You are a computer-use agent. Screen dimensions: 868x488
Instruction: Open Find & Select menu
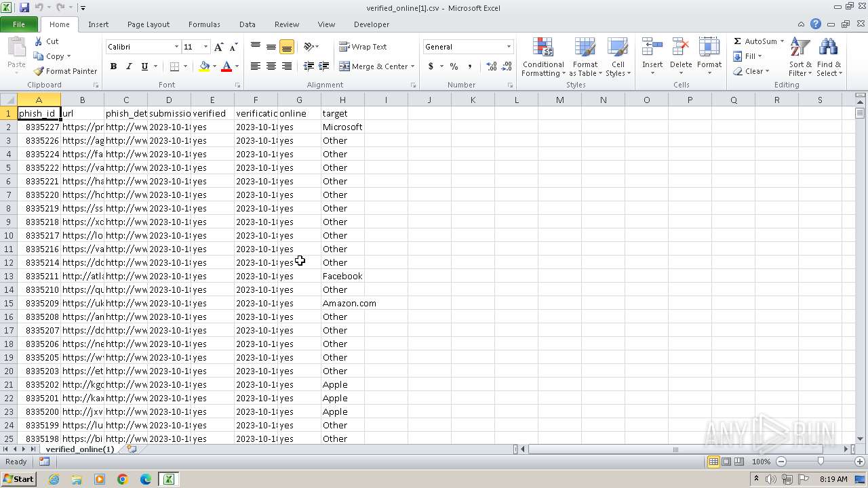pyautogui.click(x=829, y=57)
